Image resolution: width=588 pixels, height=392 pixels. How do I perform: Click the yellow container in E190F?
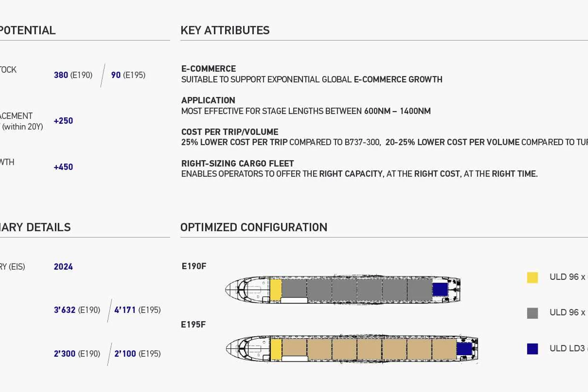(276, 290)
